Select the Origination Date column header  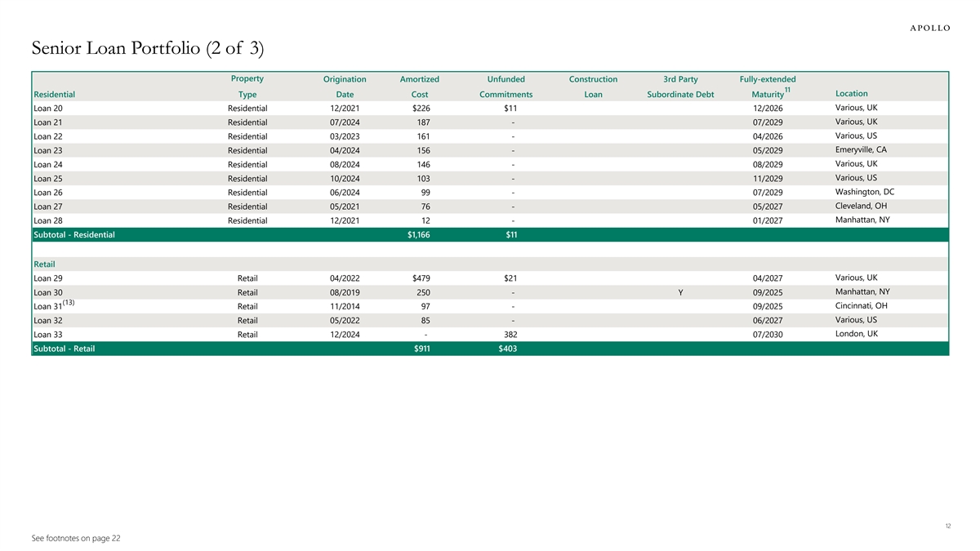point(345,87)
